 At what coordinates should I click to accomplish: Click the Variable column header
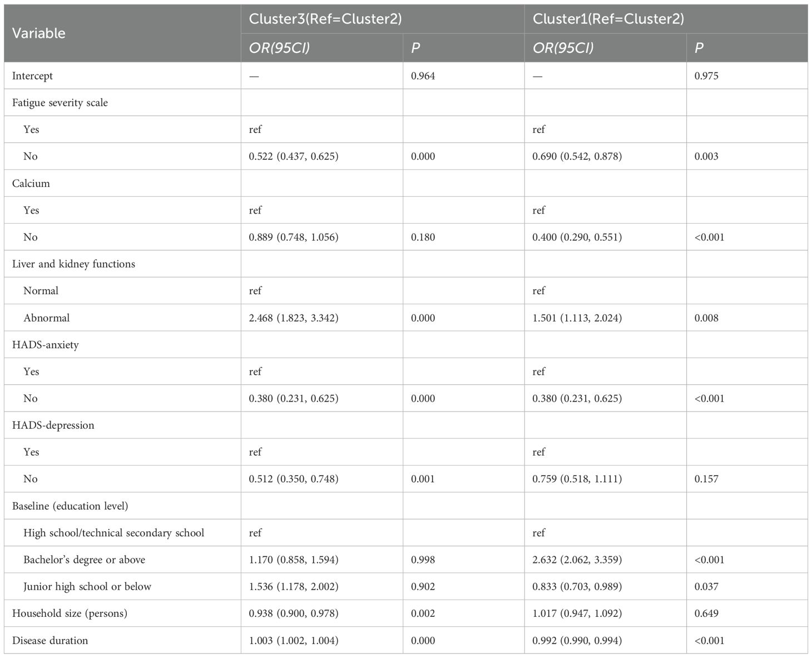[x=39, y=33]
